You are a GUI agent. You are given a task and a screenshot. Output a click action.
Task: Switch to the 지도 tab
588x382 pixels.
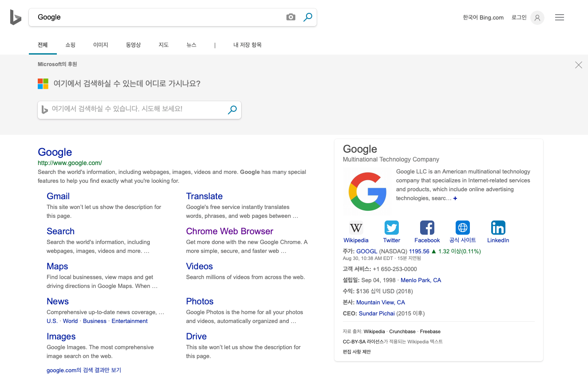(163, 45)
